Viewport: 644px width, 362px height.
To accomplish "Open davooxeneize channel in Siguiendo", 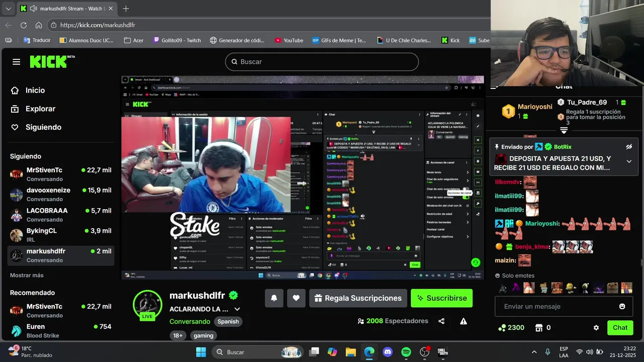I will click(61, 195).
